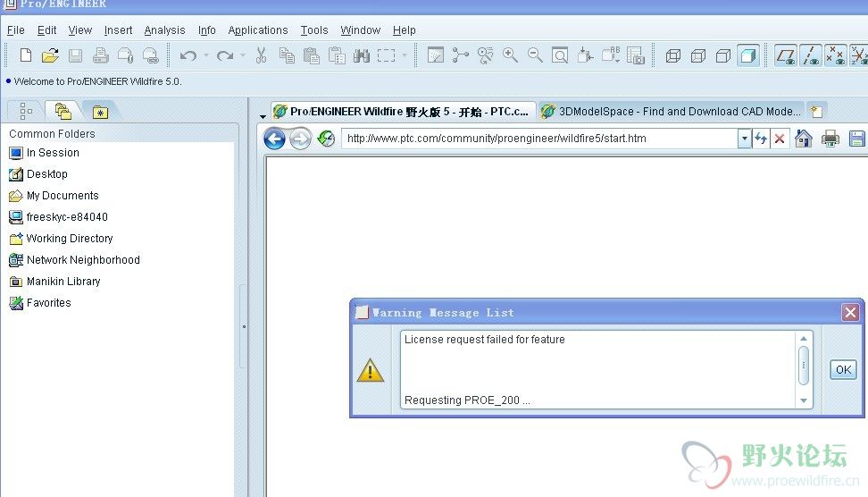
Task: Refit the model to the screen
Action: click(560, 55)
